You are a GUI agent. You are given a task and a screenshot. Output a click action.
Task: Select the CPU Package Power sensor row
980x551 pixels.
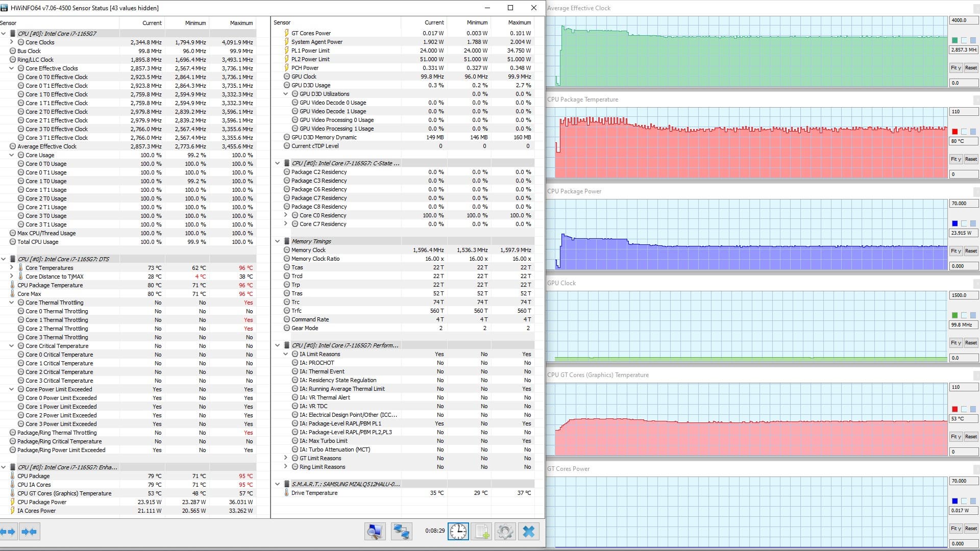pos(42,502)
